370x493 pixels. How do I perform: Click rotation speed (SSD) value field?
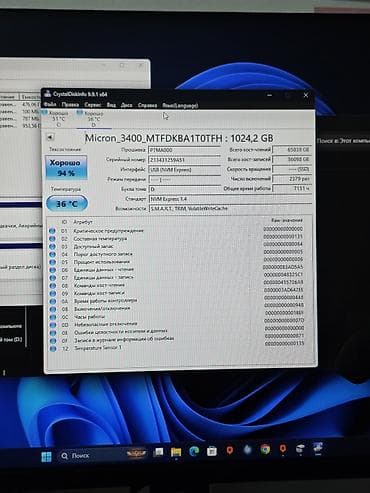click(292, 169)
